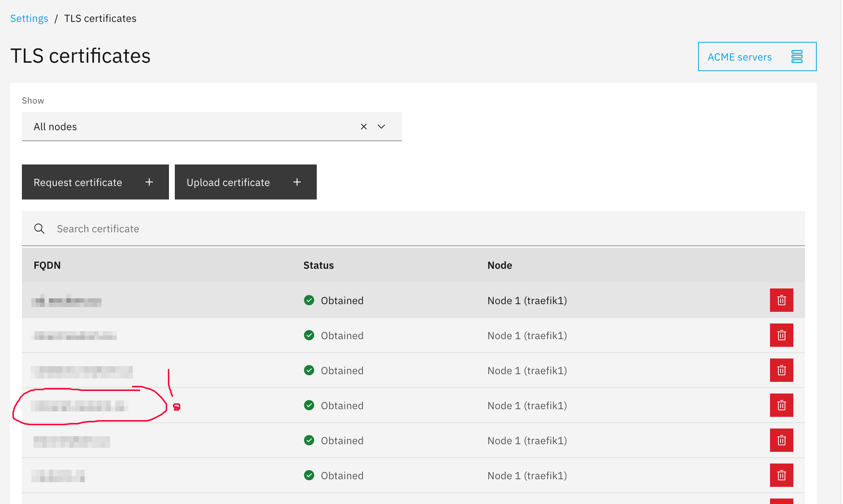Delete the third certificate row

pos(781,370)
